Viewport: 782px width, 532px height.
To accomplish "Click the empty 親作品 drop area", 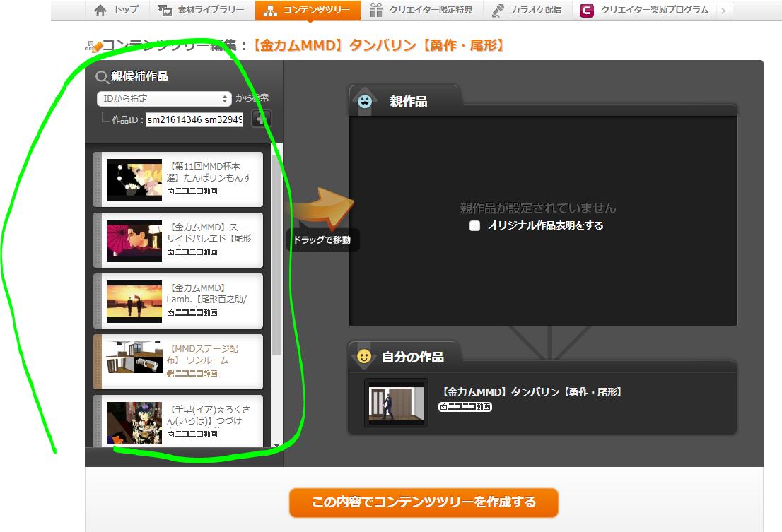I will (x=542, y=220).
